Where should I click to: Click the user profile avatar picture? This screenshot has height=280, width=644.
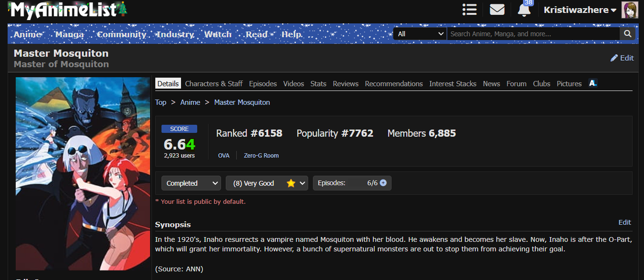coord(629,10)
